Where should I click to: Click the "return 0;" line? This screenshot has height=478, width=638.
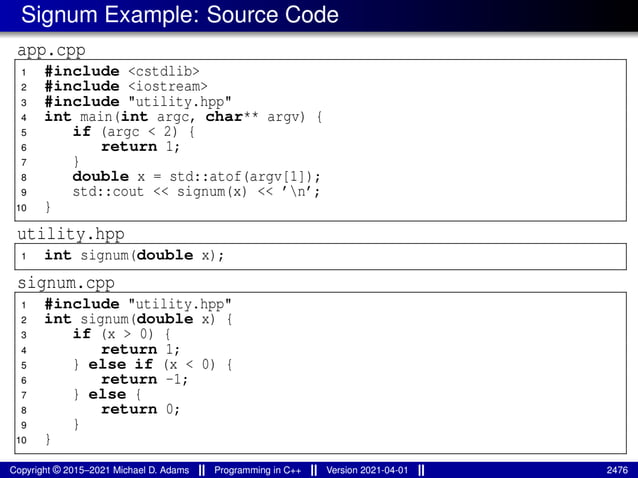(140, 409)
